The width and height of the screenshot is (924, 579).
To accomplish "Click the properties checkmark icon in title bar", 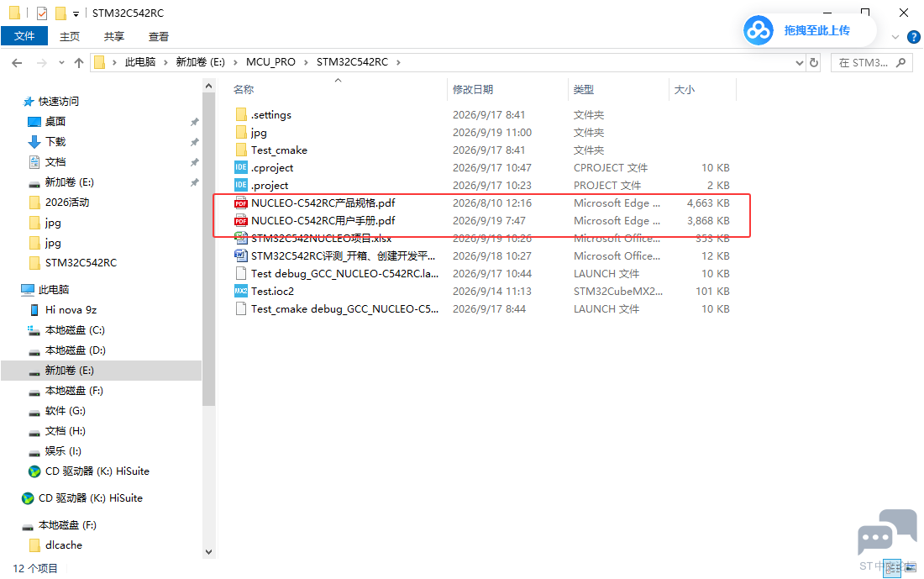I will click(42, 13).
